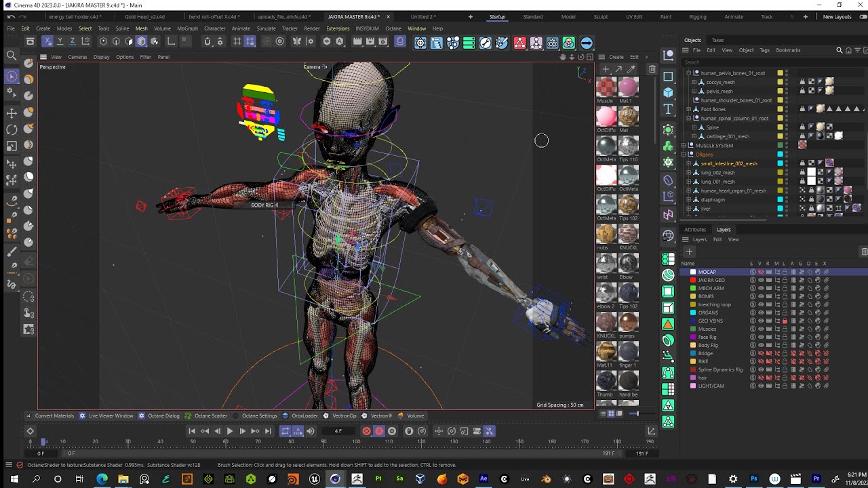Switch to the Attributes tab

695,230
